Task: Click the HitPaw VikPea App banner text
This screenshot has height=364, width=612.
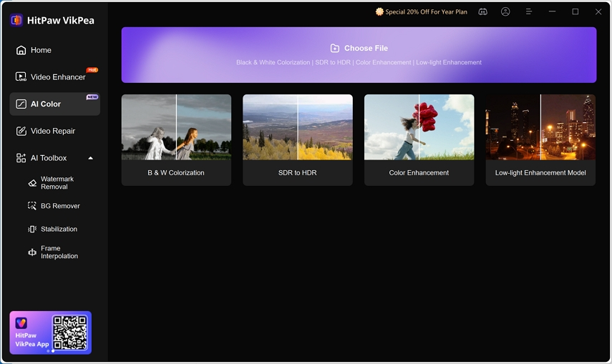Action: point(32,340)
